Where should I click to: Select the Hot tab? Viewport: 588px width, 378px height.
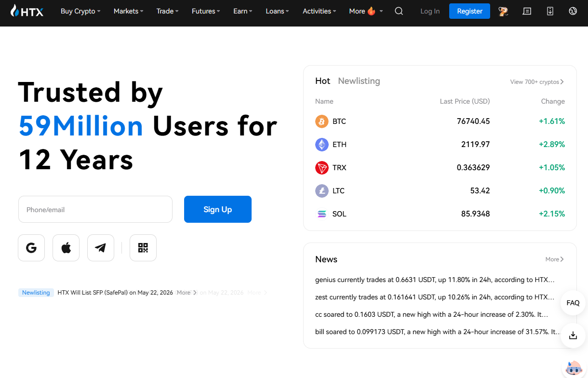click(322, 81)
